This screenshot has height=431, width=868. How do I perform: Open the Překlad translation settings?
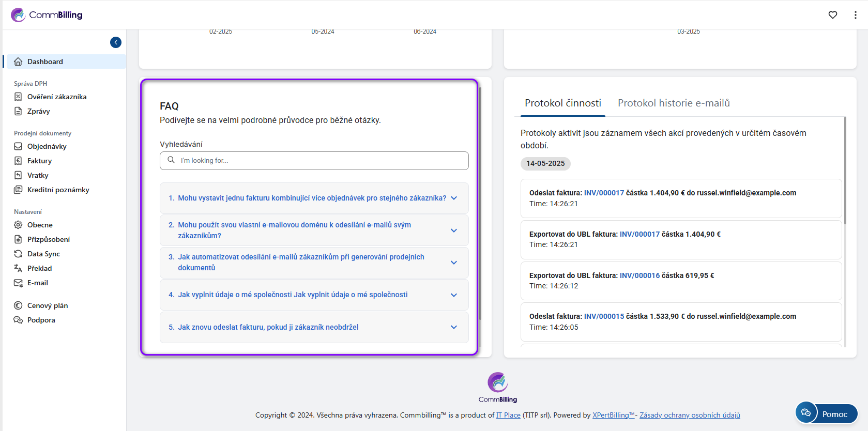(39, 268)
